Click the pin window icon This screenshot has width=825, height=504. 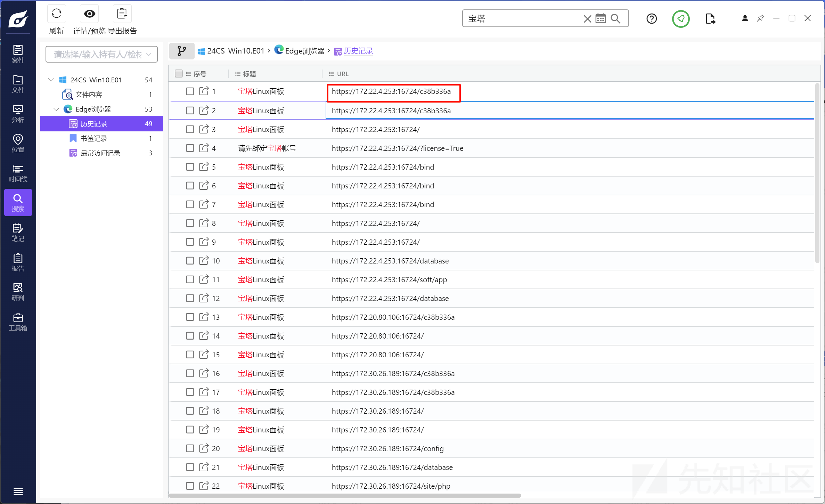(760, 18)
